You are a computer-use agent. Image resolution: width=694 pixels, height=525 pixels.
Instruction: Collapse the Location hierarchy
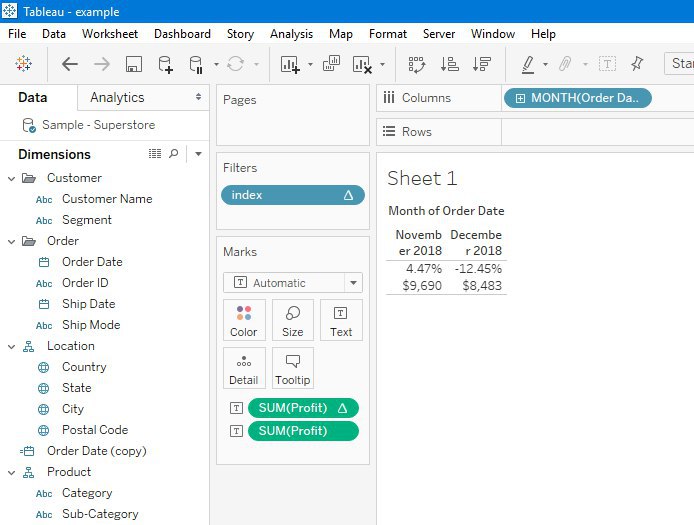12,347
